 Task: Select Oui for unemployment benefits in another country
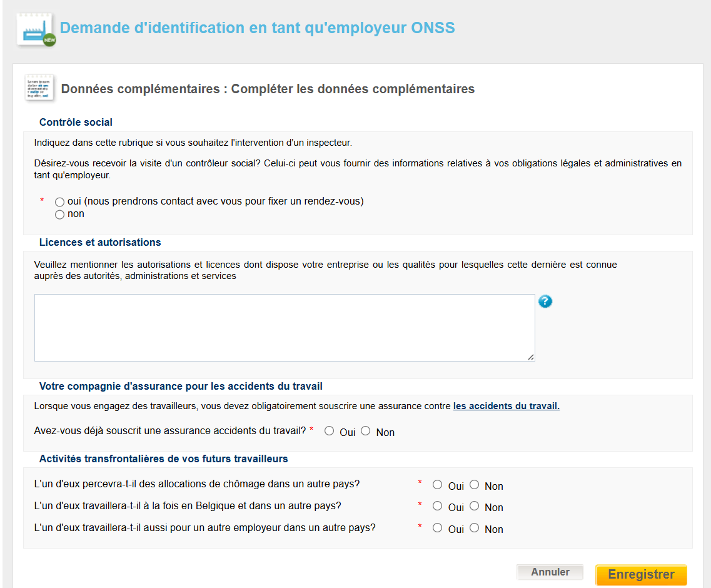click(x=437, y=485)
